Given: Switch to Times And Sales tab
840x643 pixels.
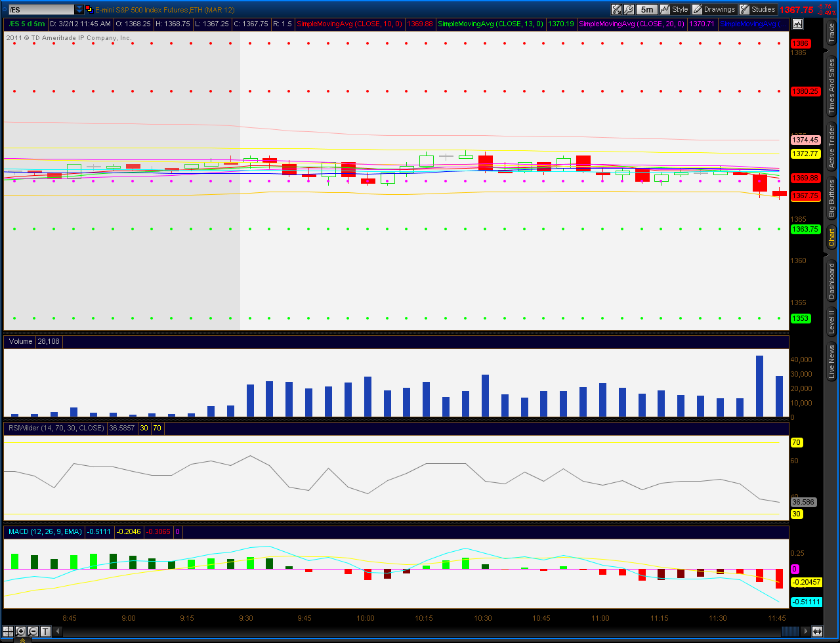Looking at the screenshot, I should click(831, 85).
